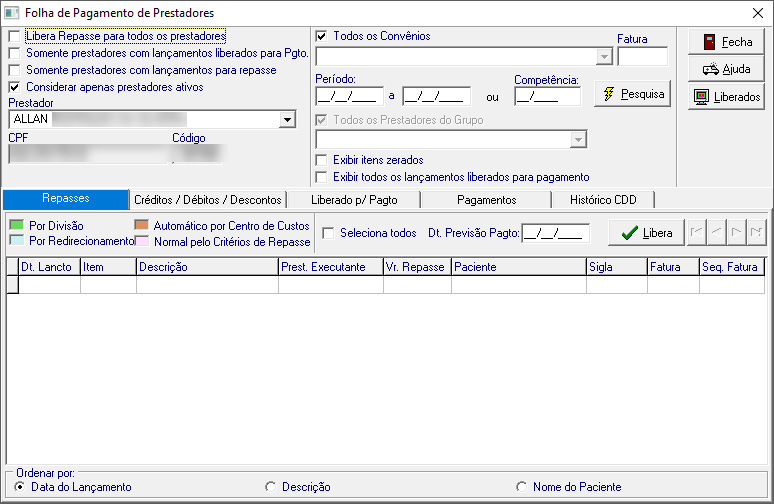The width and height of the screenshot is (774, 504).
Task: Click the Libera button
Action: pos(646,233)
